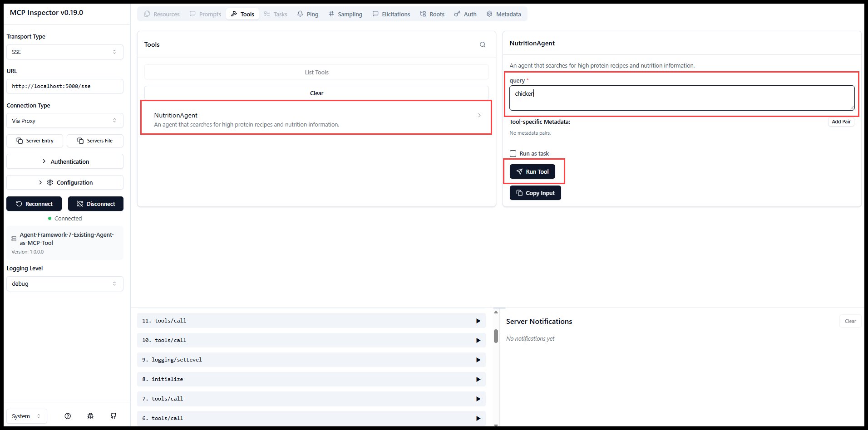Viewport: 868px width, 430px height.
Task: Click the copy icon on the Server Entry button
Action: click(x=19, y=141)
